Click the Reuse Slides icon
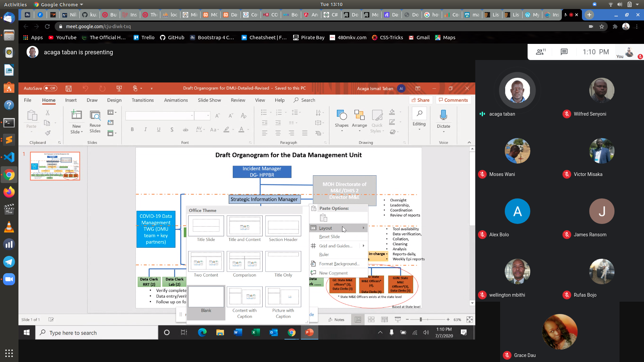This screenshot has height=362, width=644. point(95,116)
